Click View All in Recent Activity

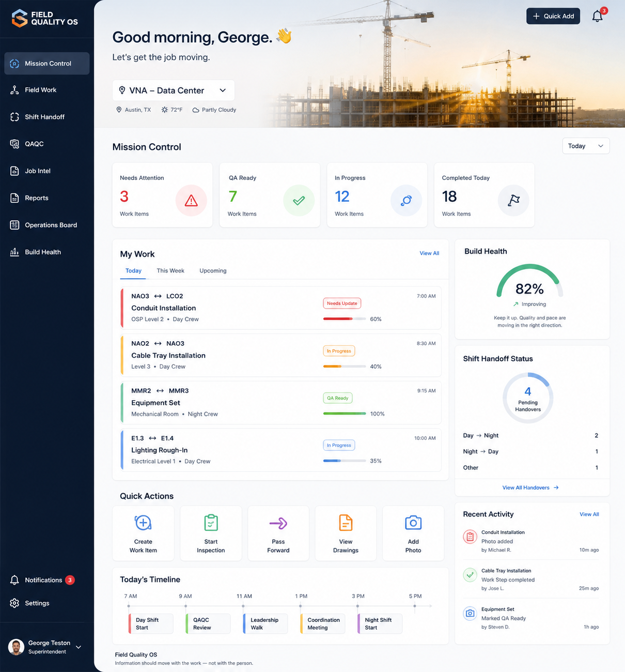pos(589,514)
